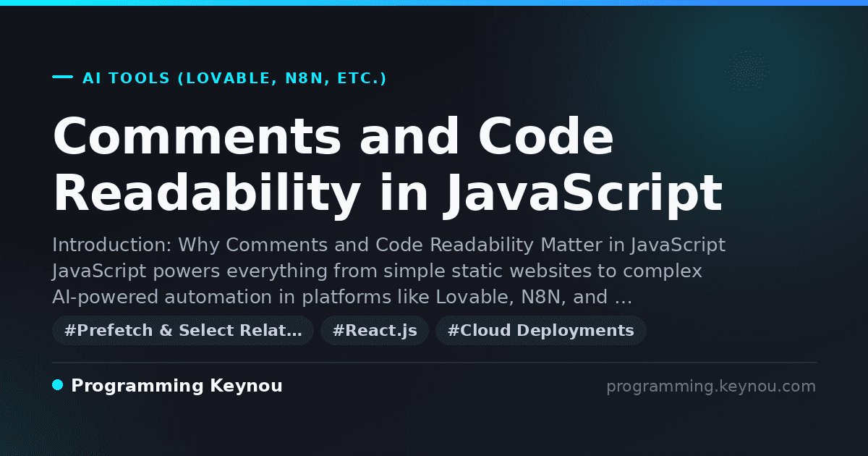Select the '#Prefetch & Select Relat…' tag
868x456 pixels.
(x=183, y=331)
